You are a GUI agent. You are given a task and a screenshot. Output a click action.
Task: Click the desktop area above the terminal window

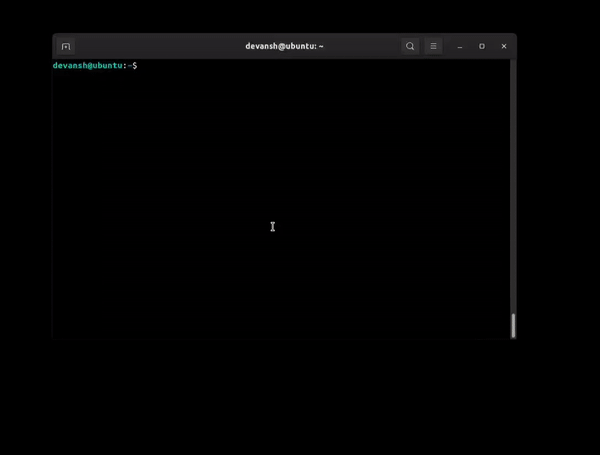300,15
